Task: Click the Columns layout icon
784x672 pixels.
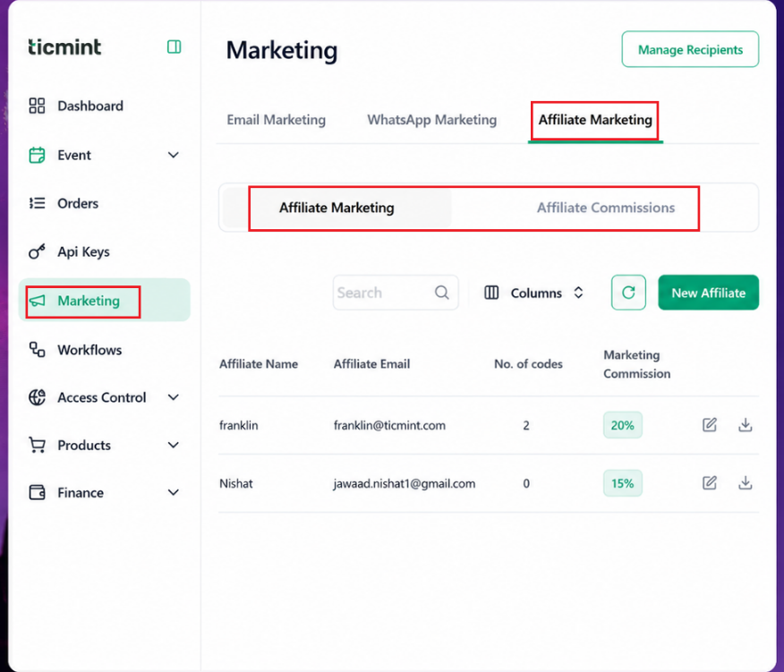Action: [491, 293]
